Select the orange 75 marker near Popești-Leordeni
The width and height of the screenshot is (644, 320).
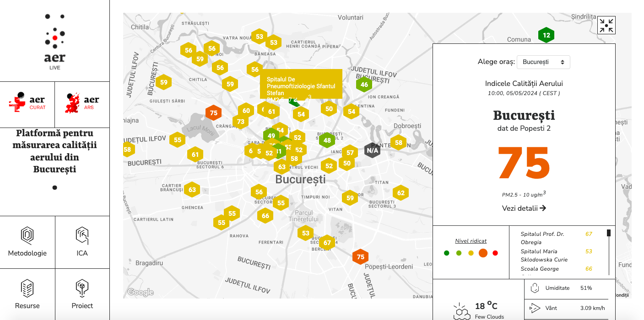click(x=360, y=257)
